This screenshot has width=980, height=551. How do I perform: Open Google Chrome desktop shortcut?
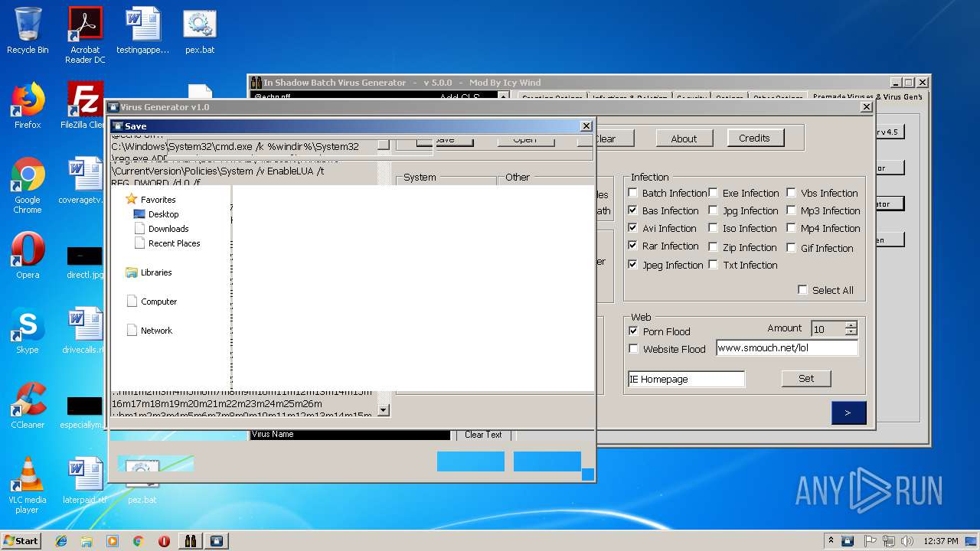pos(28,185)
